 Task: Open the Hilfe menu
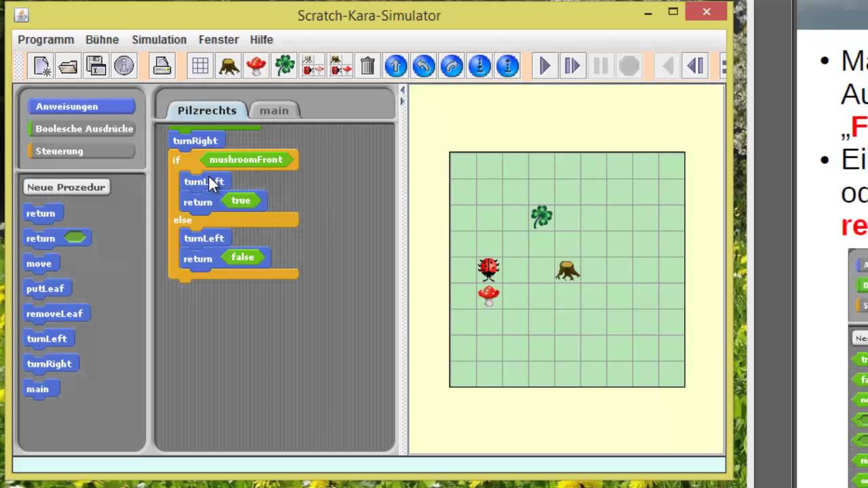tap(261, 39)
